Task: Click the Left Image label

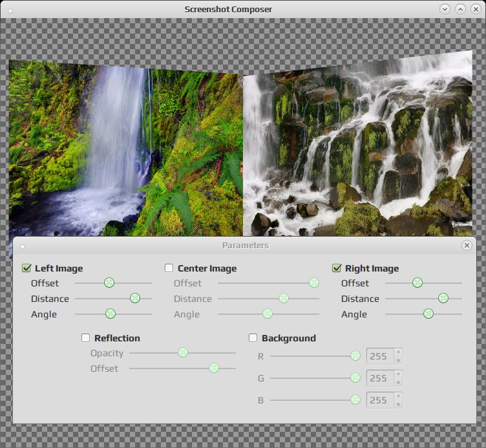Action: coord(59,268)
